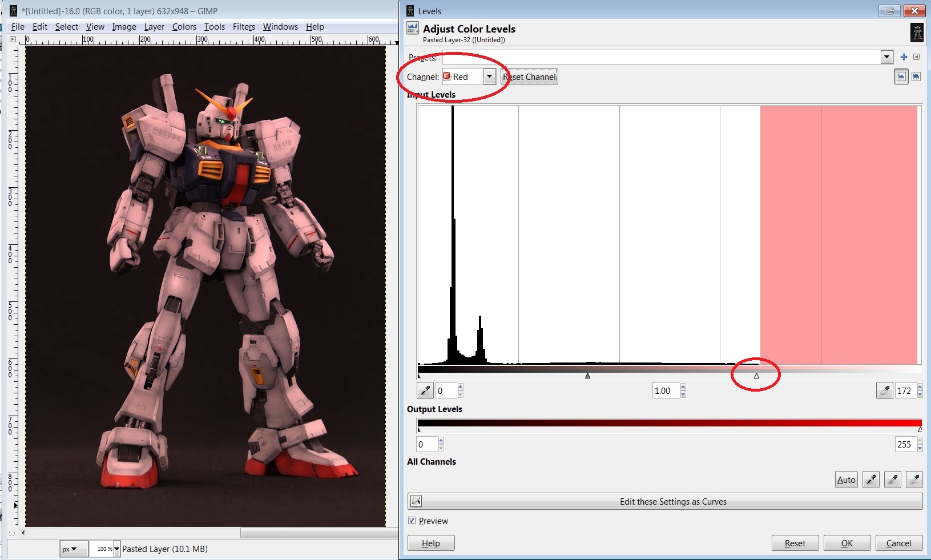Switch histogram to linear view
The height and width of the screenshot is (560, 931).
[901, 76]
